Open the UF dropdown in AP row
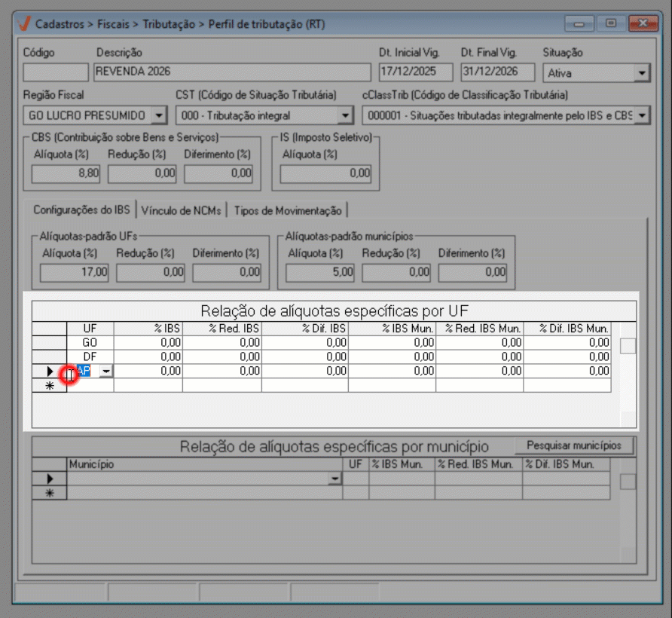 (x=105, y=372)
